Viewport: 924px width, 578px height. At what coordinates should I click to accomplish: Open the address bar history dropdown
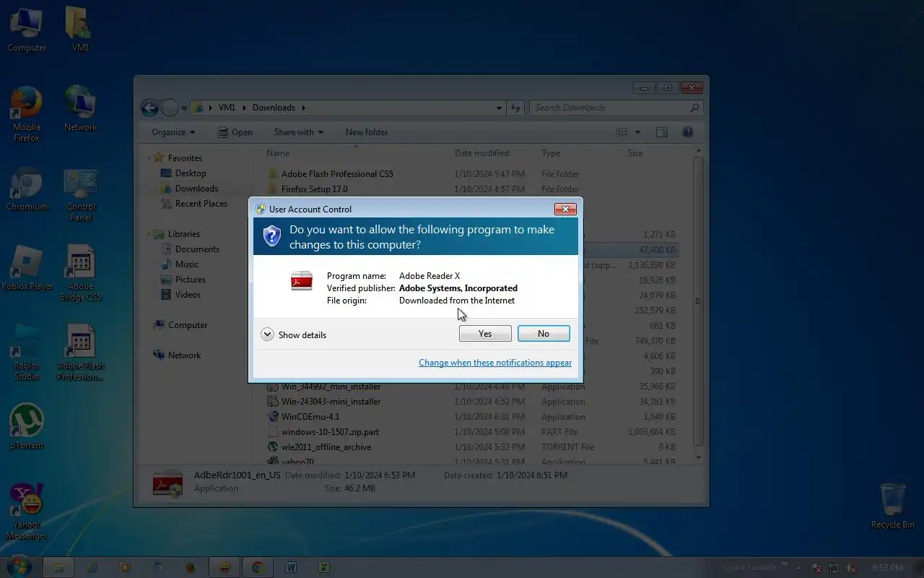coord(499,108)
